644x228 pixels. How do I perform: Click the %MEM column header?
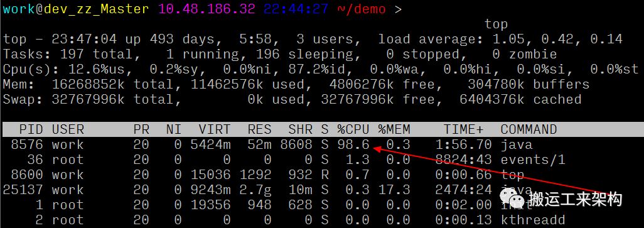[x=394, y=130]
